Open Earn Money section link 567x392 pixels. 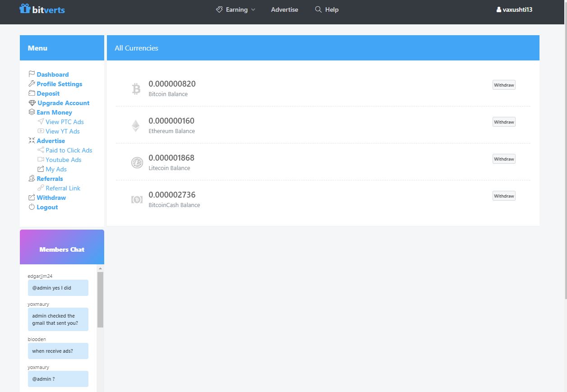click(x=55, y=112)
